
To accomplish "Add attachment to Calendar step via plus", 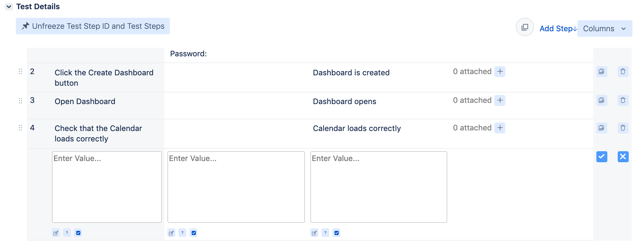I will coord(500,128).
